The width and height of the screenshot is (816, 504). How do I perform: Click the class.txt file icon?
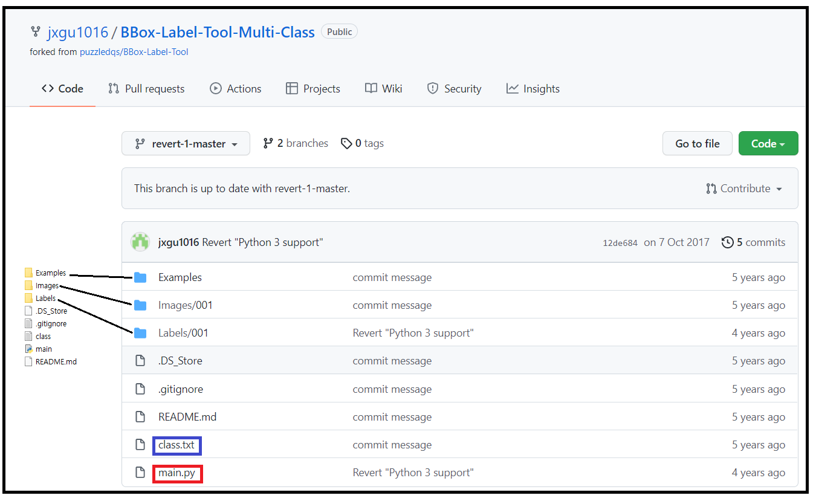point(140,445)
